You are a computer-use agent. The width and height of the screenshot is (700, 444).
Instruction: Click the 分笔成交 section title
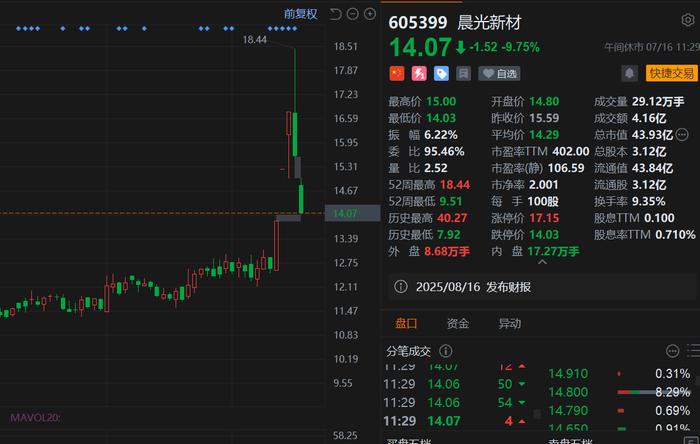point(408,351)
